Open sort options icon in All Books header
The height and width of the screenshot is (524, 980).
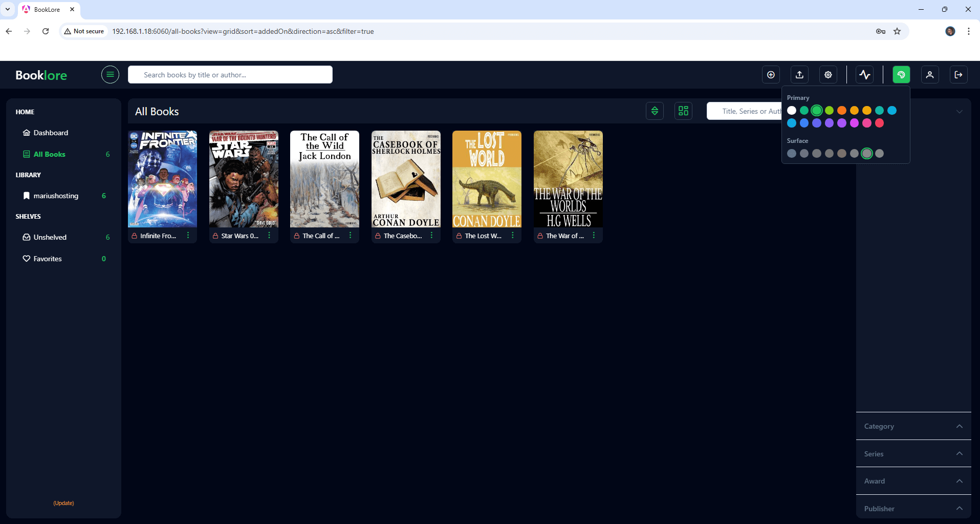click(655, 111)
